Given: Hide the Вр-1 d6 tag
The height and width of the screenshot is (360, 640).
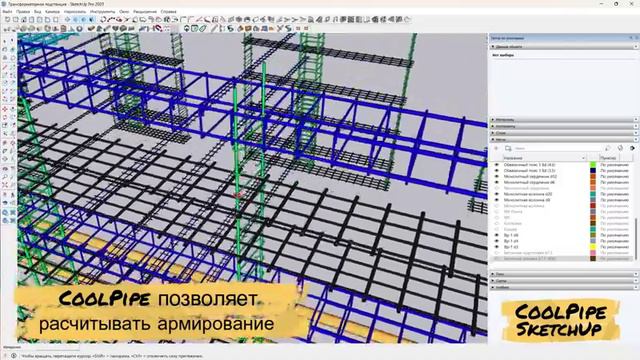Looking at the screenshot, I should click(497, 235).
